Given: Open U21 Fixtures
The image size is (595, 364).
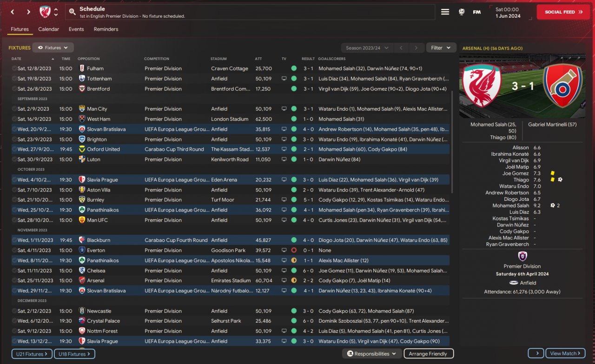Looking at the screenshot, I should [32, 354].
